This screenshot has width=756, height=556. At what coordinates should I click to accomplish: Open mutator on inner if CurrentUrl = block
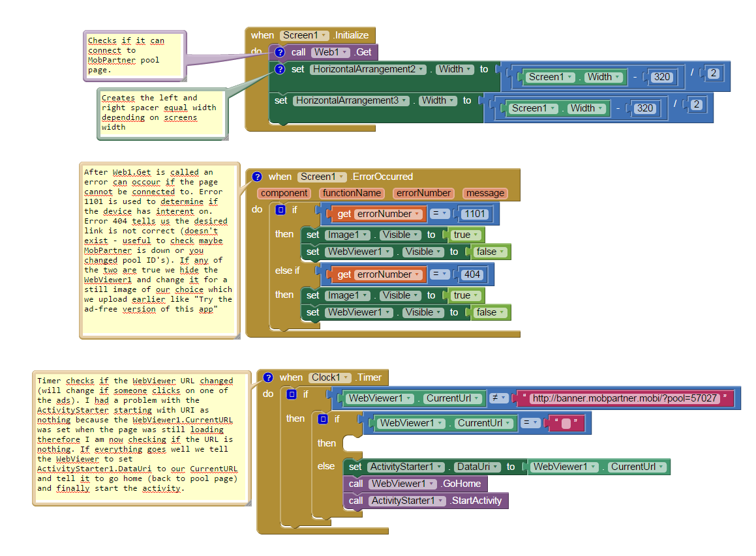[323, 419]
